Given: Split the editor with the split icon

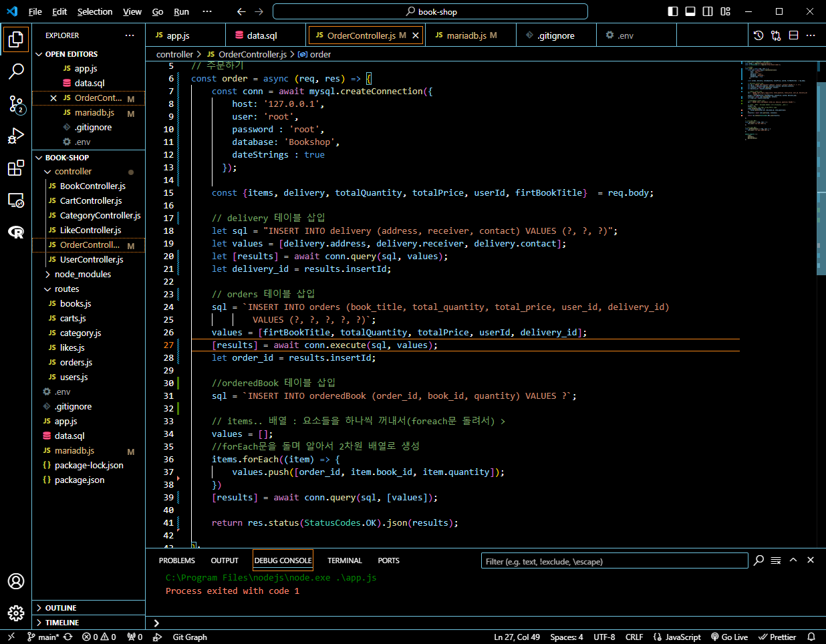Looking at the screenshot, I should pos(794,35).
